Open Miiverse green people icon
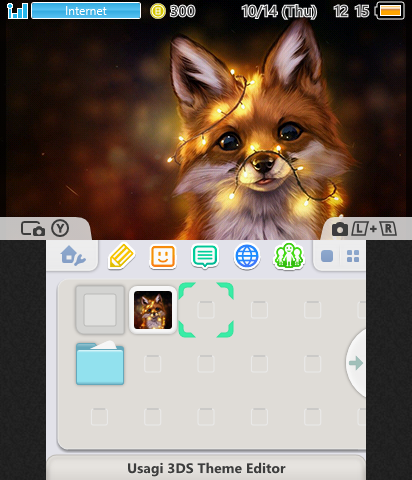This screenshot has width=412, height=480. (289, 256)
